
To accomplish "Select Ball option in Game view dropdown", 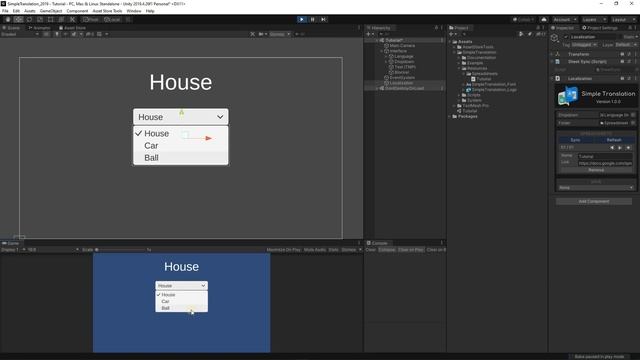I will coord(181,308).
